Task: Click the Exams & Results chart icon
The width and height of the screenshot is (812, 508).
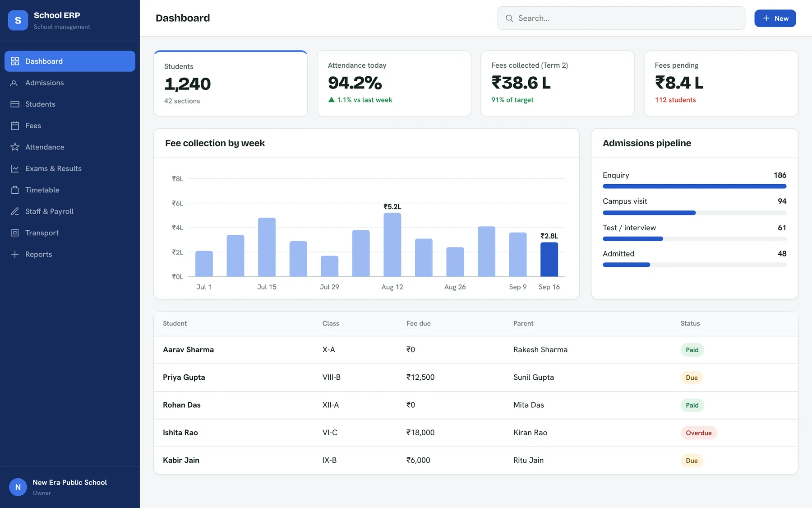Action: pos(15,168)
